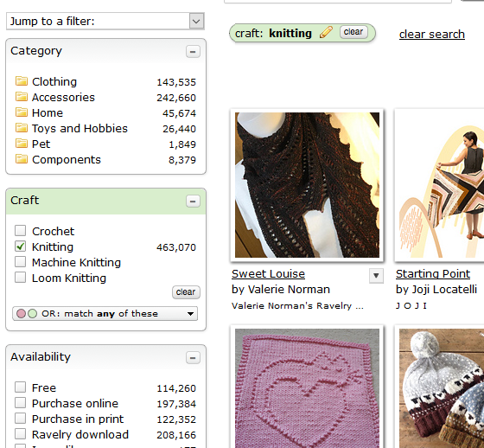Collapse the Category panel with minus button
Screen dimensions: 484x448
[193, 52]
